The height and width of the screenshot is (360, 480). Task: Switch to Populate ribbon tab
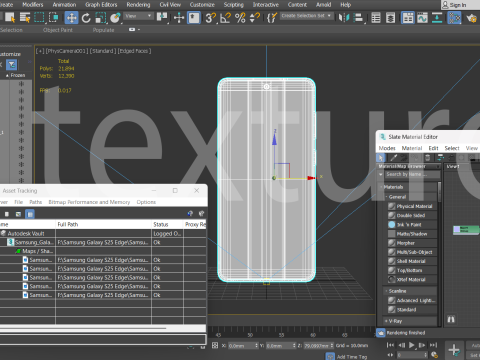103,30
